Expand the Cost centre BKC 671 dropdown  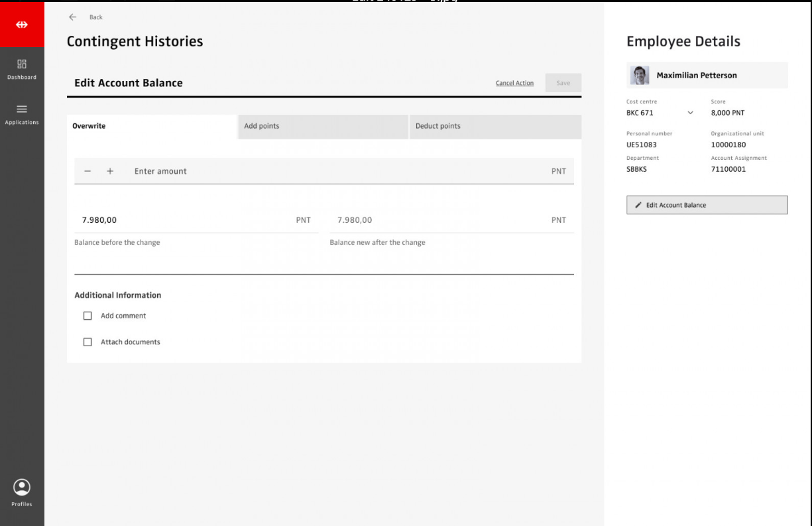(690, 113)
